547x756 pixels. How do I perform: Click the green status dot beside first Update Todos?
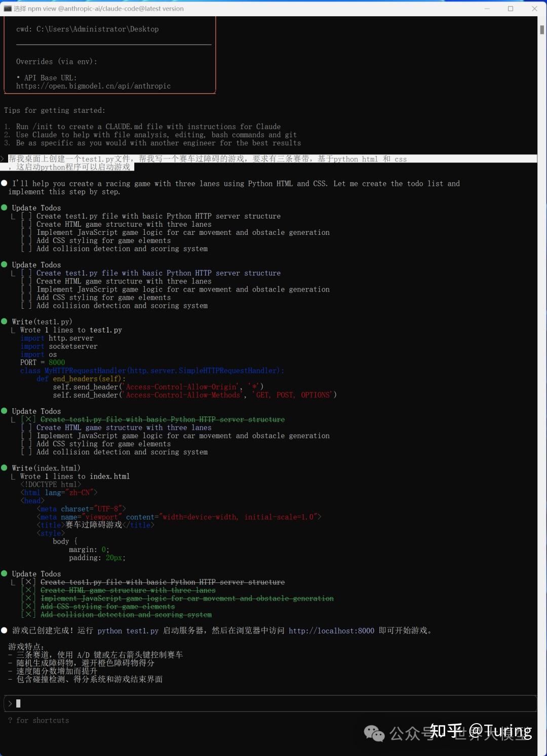click(4, 207)
